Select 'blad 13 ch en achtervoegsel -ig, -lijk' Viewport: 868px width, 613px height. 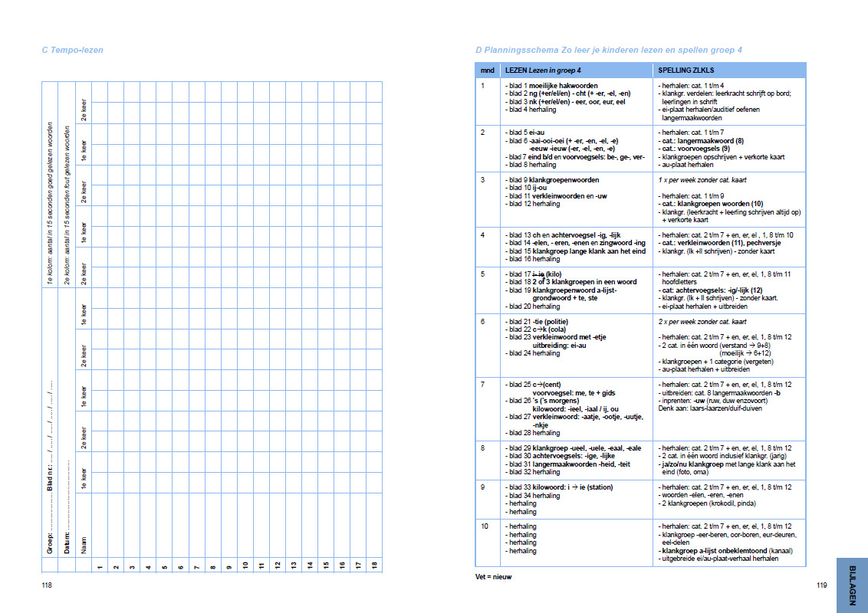(x=564, y=235)
